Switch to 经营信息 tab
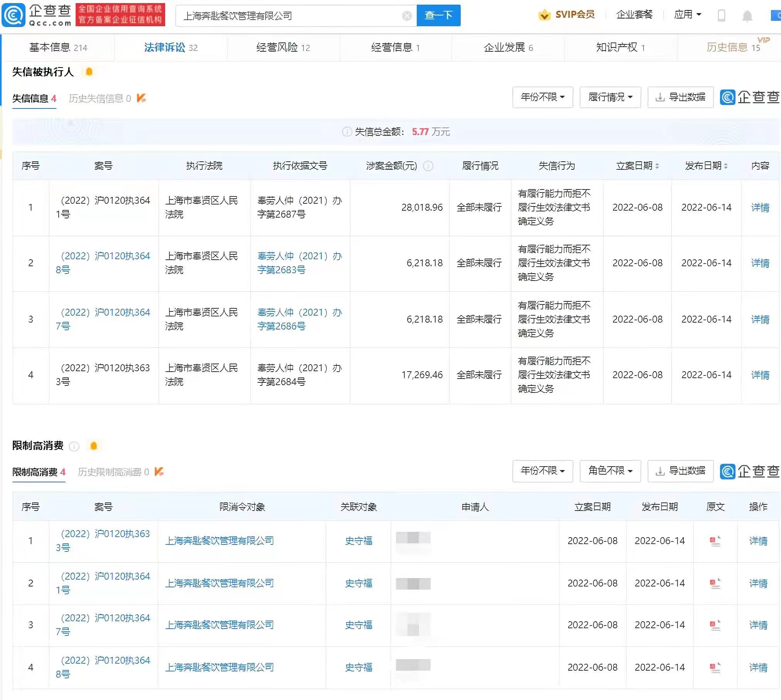Viewport: 781px width, 700px height. 396,47
